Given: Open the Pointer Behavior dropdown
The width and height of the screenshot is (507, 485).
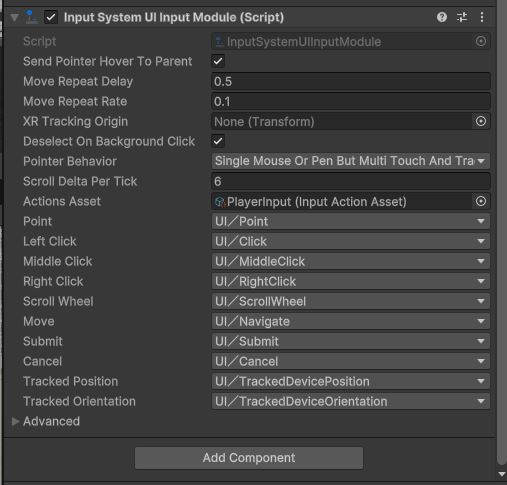Looking at the screenshot, I should pyautogui.click(x=351, y=161).
